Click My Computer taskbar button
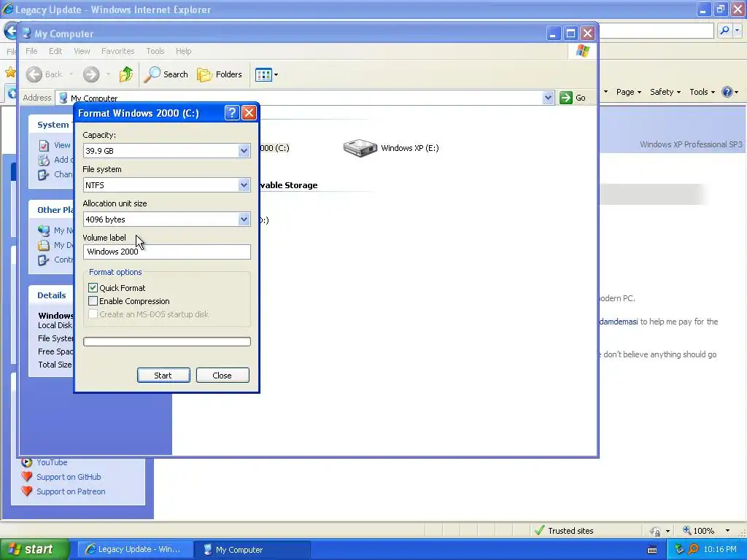This screenshot has height=560, width=747. (252, 550)
